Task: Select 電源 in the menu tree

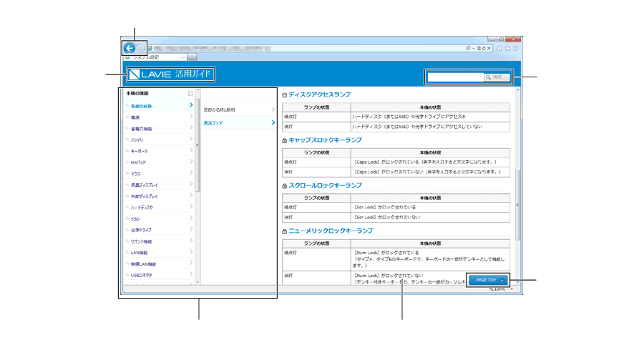Action: (x=135, y=117)
